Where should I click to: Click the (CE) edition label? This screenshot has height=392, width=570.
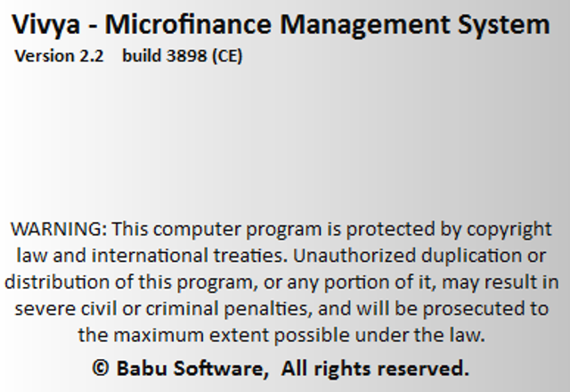226,55
